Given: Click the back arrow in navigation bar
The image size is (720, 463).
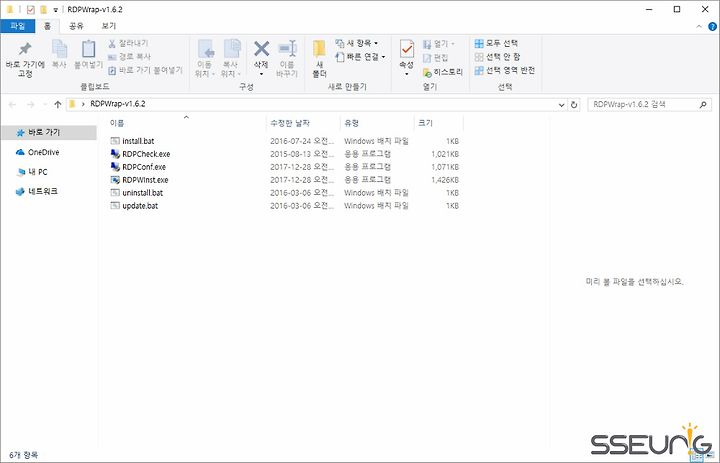Looking at the screenshot, I should [12, 105].
